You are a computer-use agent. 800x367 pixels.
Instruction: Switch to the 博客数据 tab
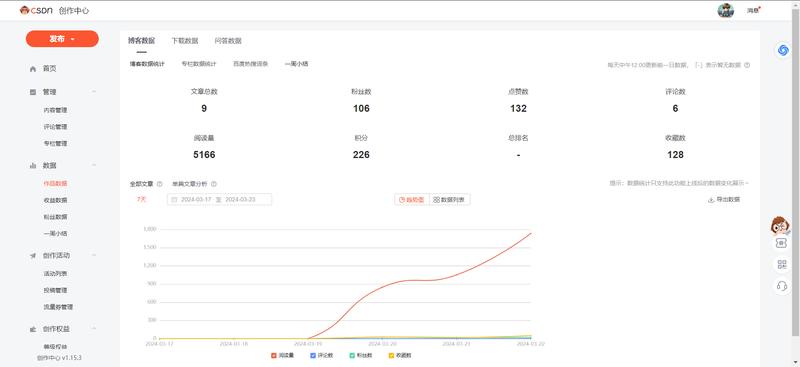pos(141,41)
